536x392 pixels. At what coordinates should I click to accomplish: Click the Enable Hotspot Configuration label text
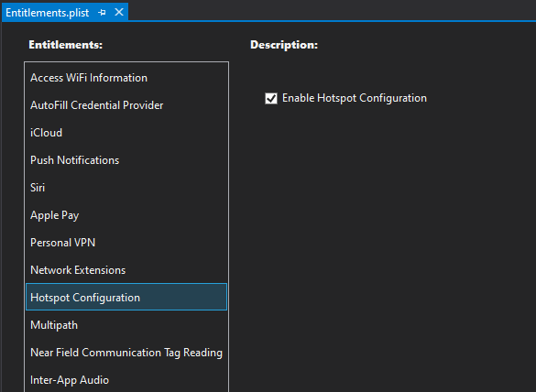pyautogui.click(x=355, y=98)
